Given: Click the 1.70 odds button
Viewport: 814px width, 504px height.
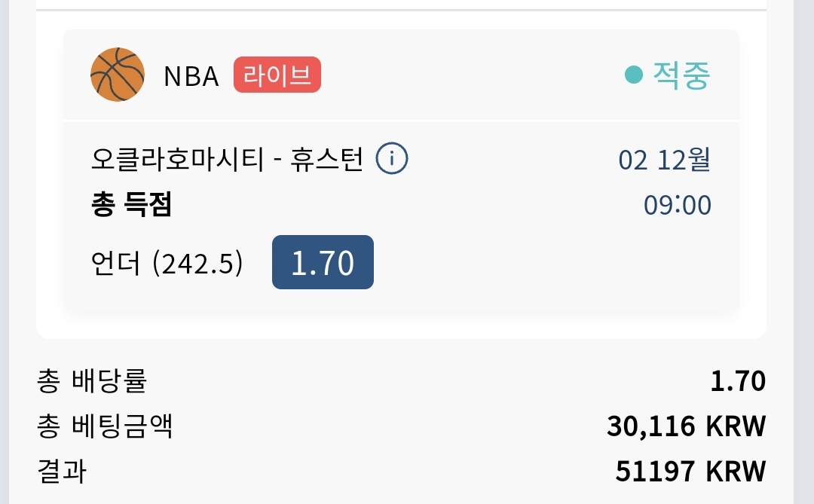Looking at the screenshot, I should (x=323, y=262).
